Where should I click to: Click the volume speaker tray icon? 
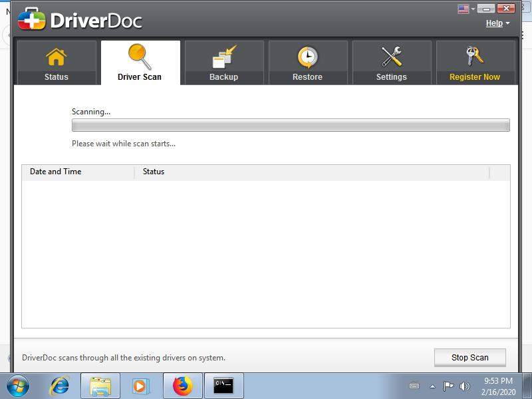coord(464,386)
